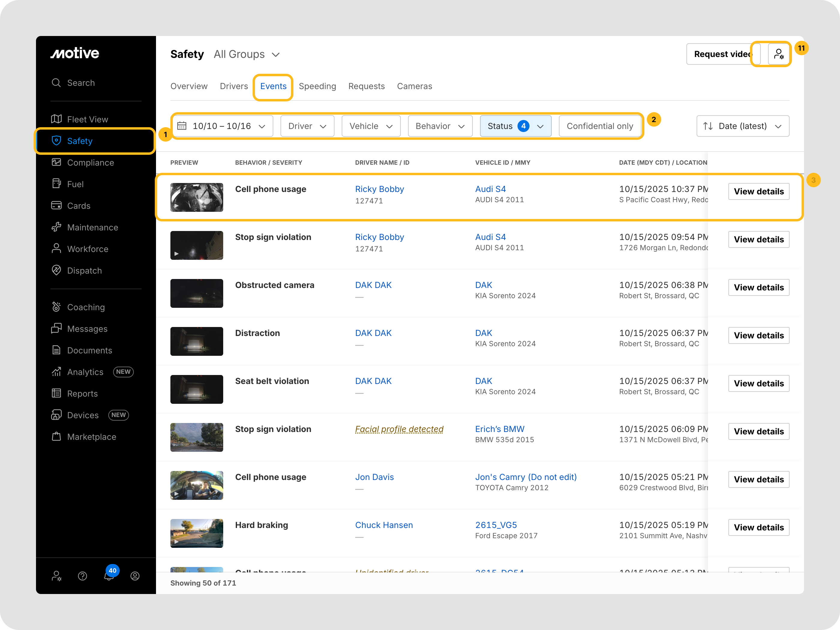Open user settings icon next to Request video

click(778, 54)
